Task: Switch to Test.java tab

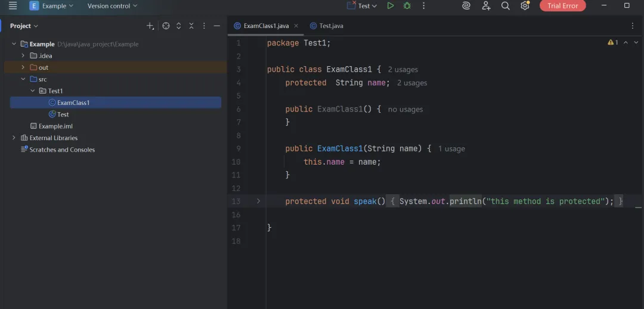Action: point(327,26)
